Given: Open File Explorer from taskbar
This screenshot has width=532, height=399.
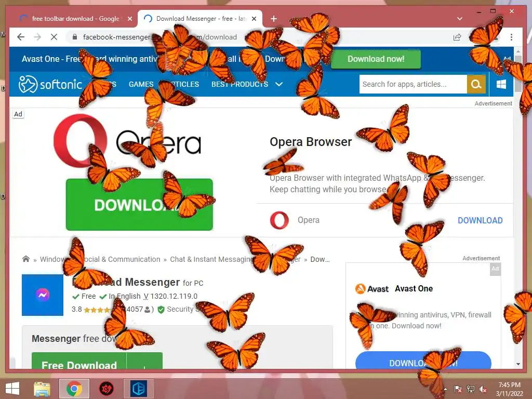Looking at the screenshot, I should coord(42,389).
